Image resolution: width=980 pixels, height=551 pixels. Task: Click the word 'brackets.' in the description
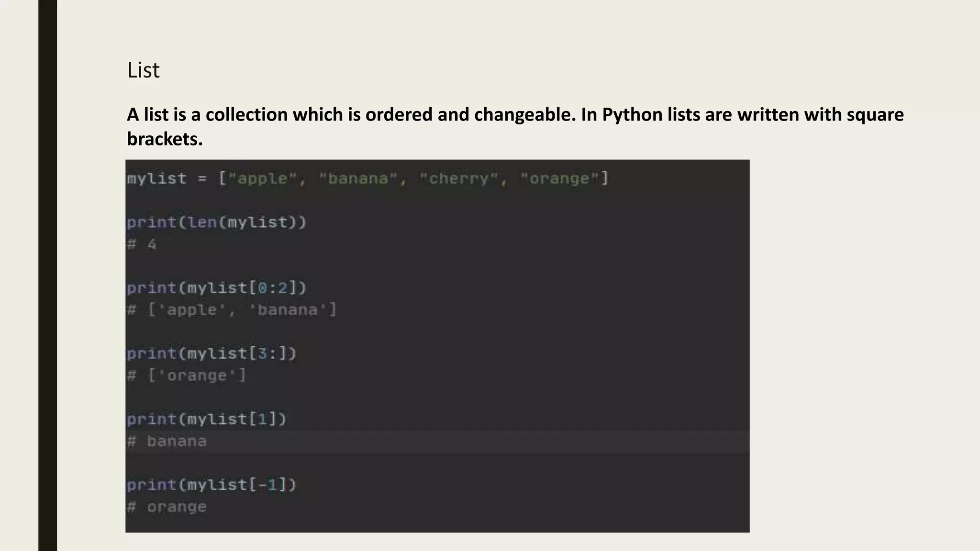(165, 139)
